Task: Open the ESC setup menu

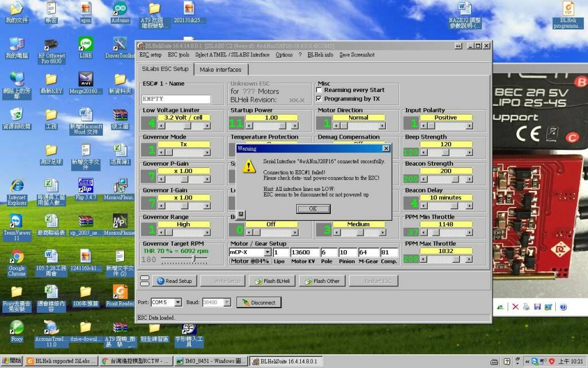Action: tap(150, 55)
